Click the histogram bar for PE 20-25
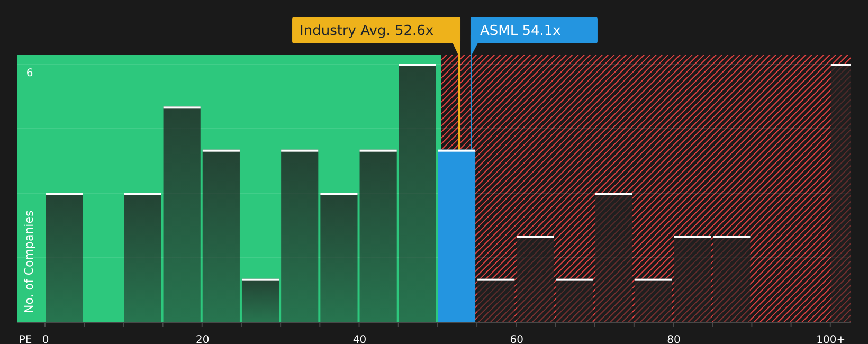This screenshot has width=868, height=344. click(x=221, y=236)
